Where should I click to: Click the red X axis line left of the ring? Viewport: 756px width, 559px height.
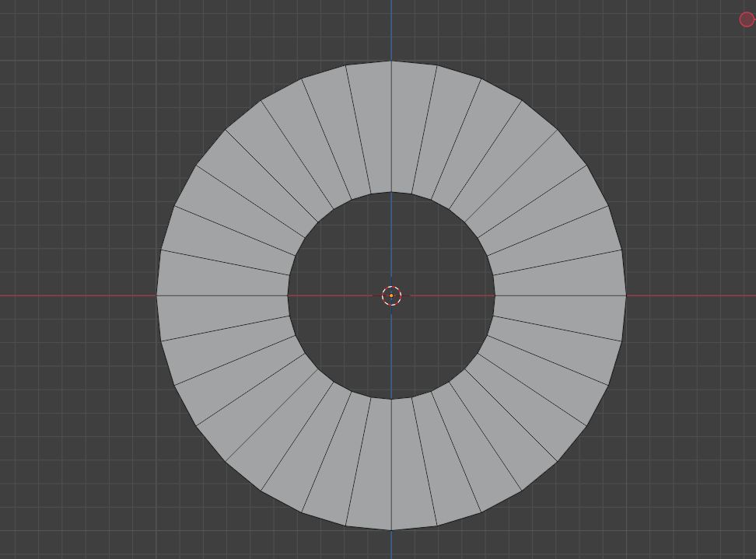78,295
